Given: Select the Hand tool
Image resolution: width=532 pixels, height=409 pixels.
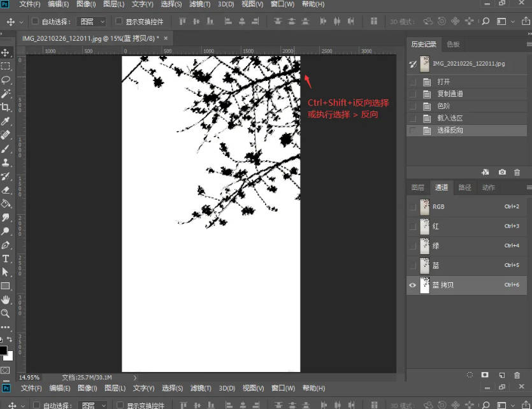Looking at the screenshot, I should 6,300.
